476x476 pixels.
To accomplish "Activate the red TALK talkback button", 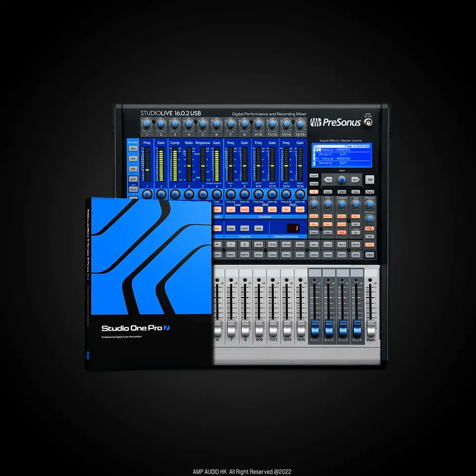I will [x=341, y=232].
